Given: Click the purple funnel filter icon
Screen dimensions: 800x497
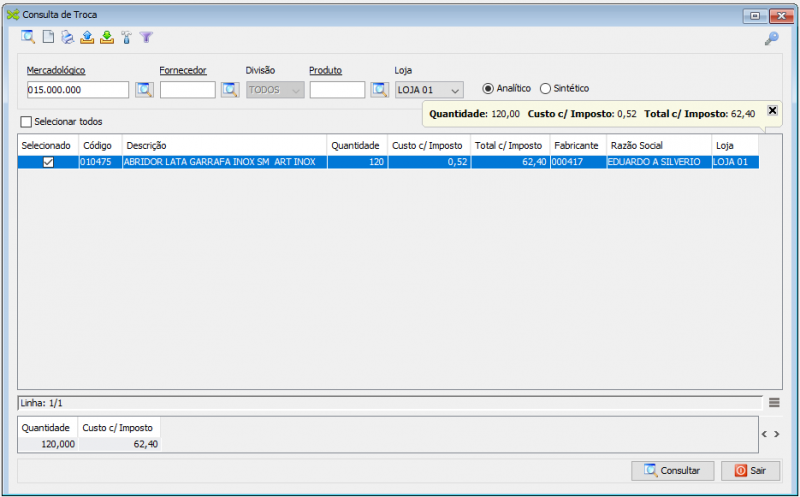Looking at the screenshot, I should tap(146, 38).
